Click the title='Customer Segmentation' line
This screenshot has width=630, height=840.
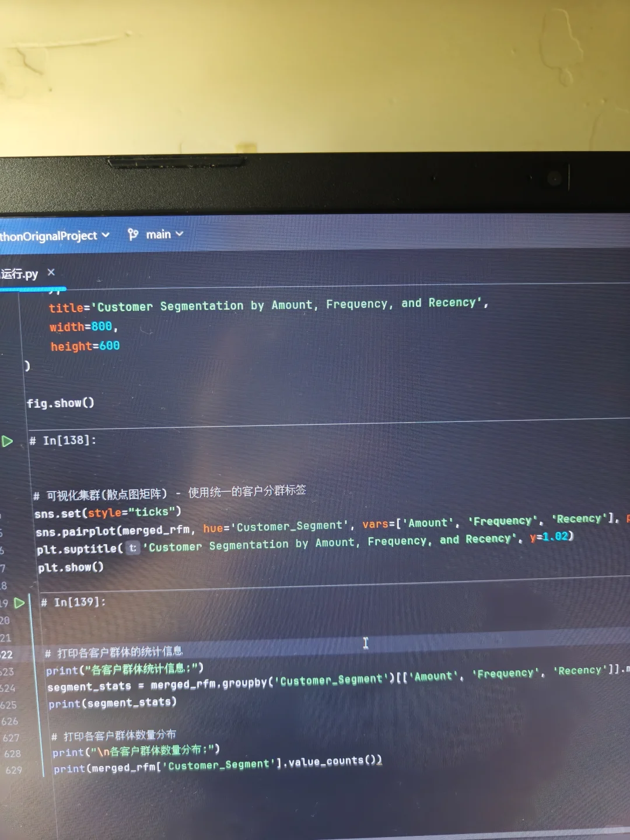tap(268, 304)
